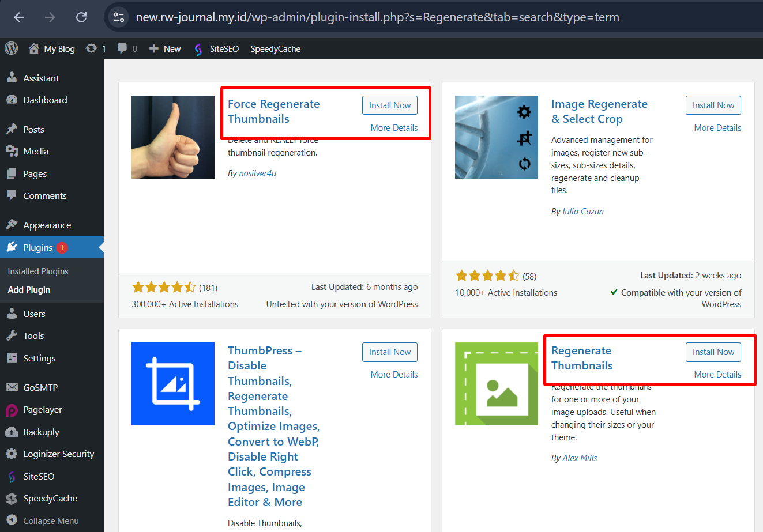763x532 pixels.
Task: Open author link Alex Mills
Action: (580, 458)
